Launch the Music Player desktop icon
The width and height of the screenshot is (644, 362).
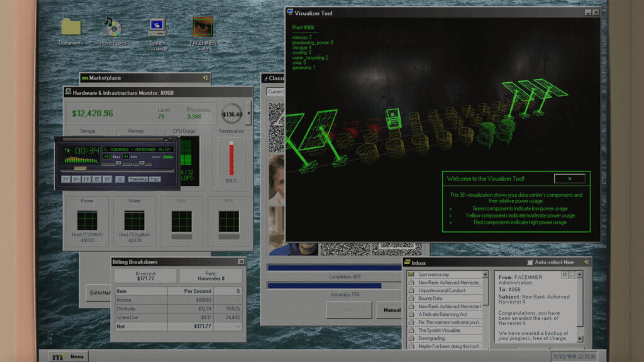pos(113,28)
